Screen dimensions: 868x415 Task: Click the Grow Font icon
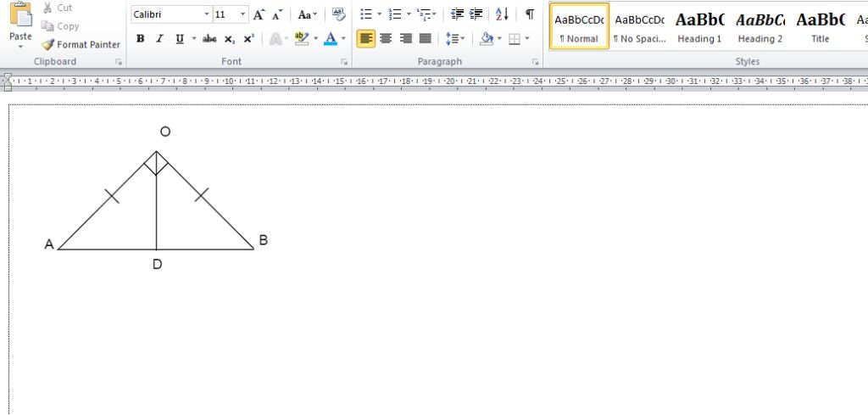(x=259, y=14)
